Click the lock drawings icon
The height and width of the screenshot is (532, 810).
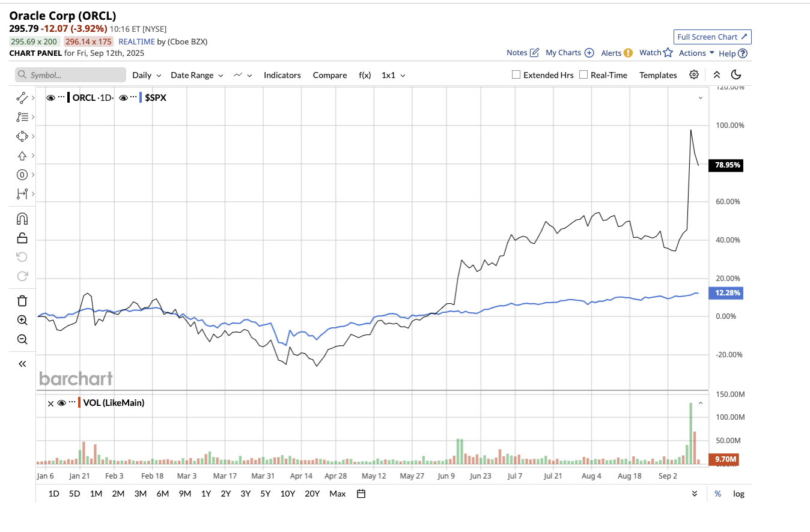[22, 238]
